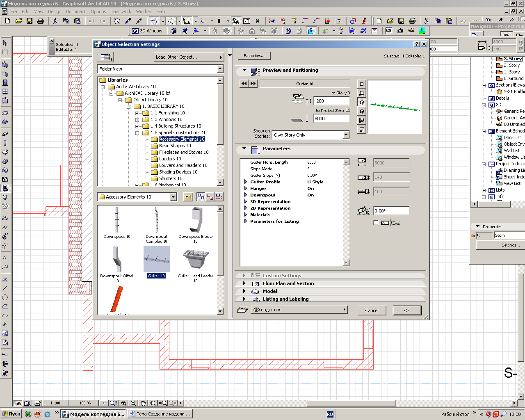Collapse the Preview and Positioning panel

[244, 70]
